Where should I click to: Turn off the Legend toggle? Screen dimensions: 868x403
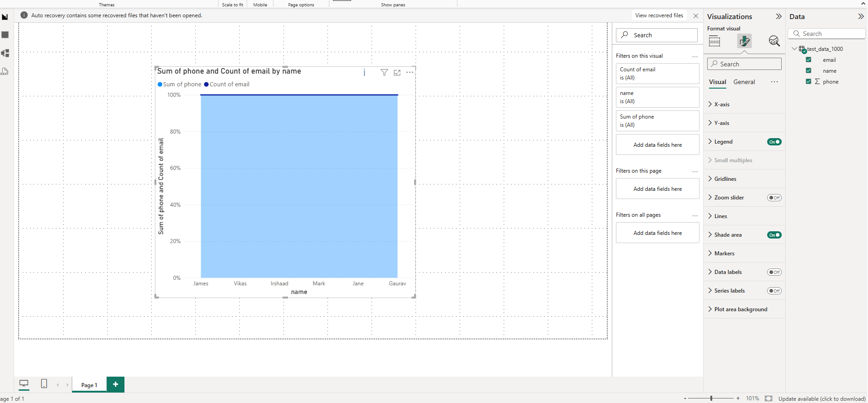(x=774, y=142)
